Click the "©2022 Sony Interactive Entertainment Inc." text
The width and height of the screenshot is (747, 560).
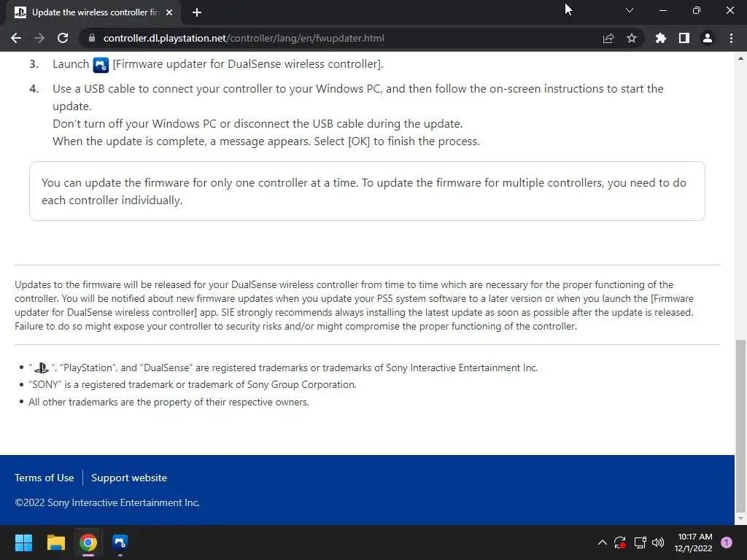tap(107, 502)
